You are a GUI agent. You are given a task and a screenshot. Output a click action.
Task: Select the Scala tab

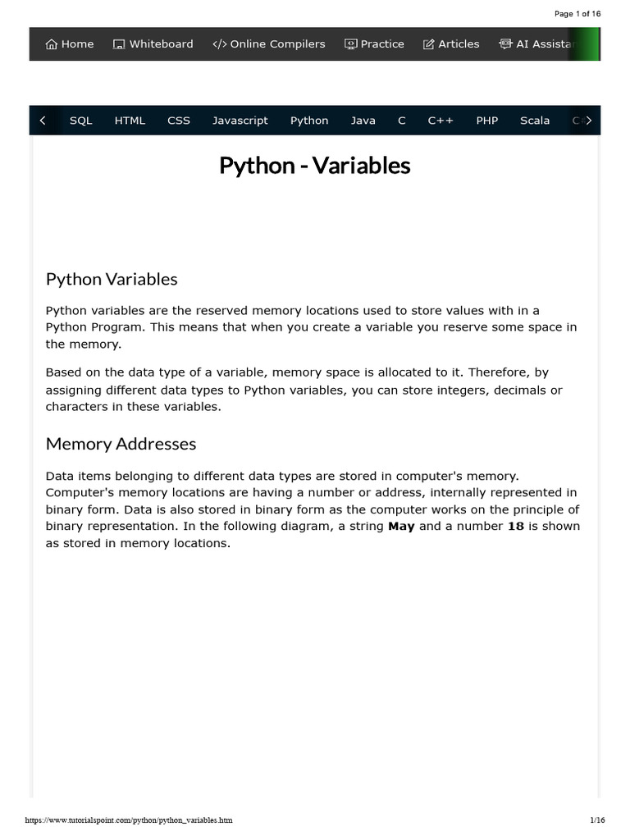[535, 121]
